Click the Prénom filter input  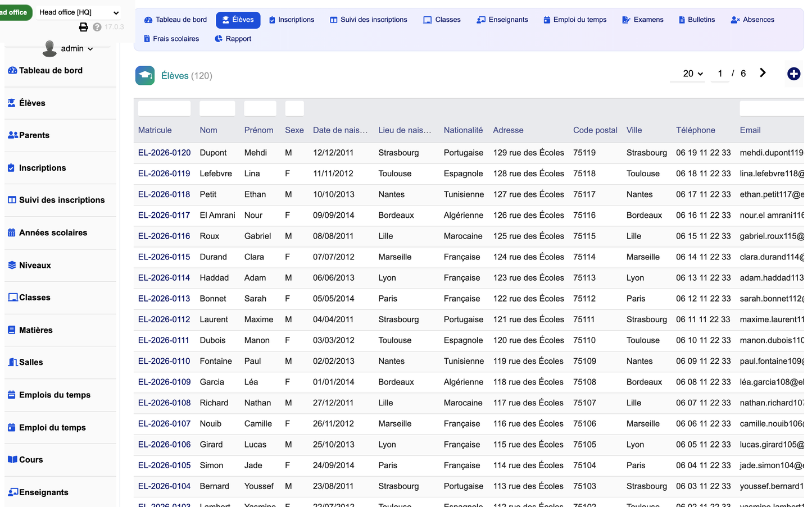(260, 108)
